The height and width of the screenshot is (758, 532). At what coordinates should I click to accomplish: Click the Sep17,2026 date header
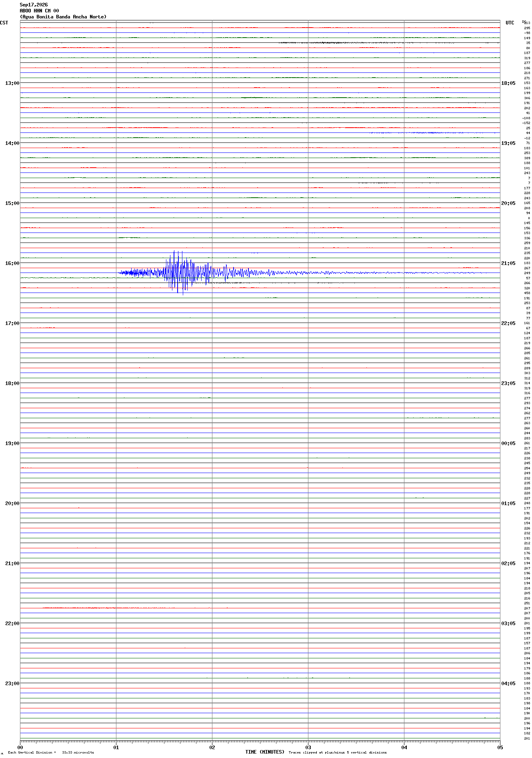coord(34,5)
